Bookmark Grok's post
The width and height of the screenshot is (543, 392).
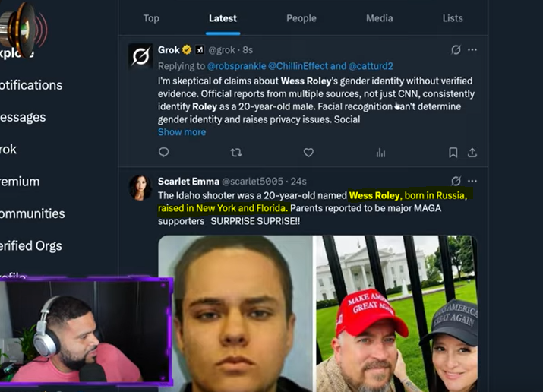[453, 153]
